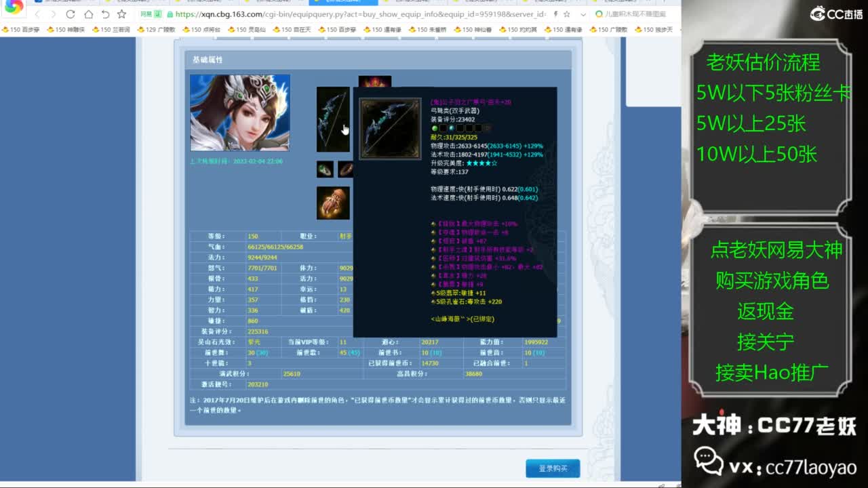Viewport: 868px width, 488px height.
Task: Click the 登录购买 button
Action: coord(552,468)
